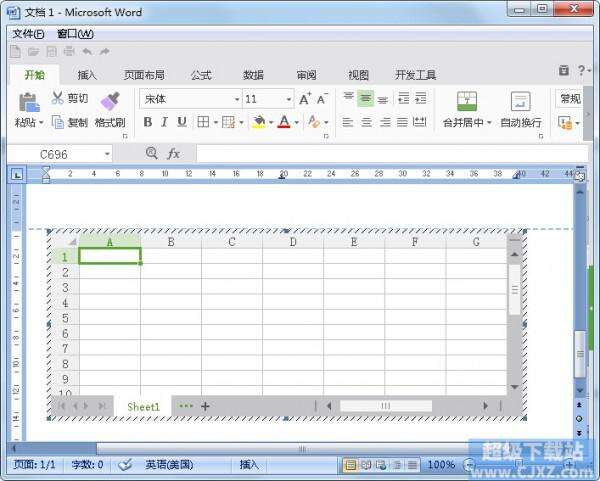Switch to the 视图 tab
Viewport: 600px width, 481px height.
click(x=358, y=75)
